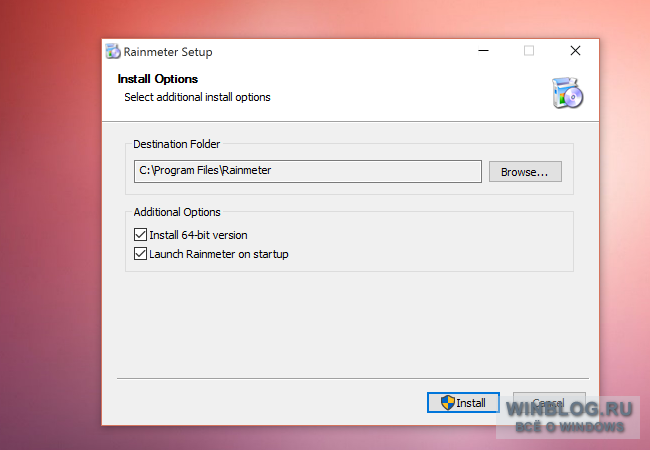Click the installer disc icon in header
The image size is (650, 450).
[567, 93]
